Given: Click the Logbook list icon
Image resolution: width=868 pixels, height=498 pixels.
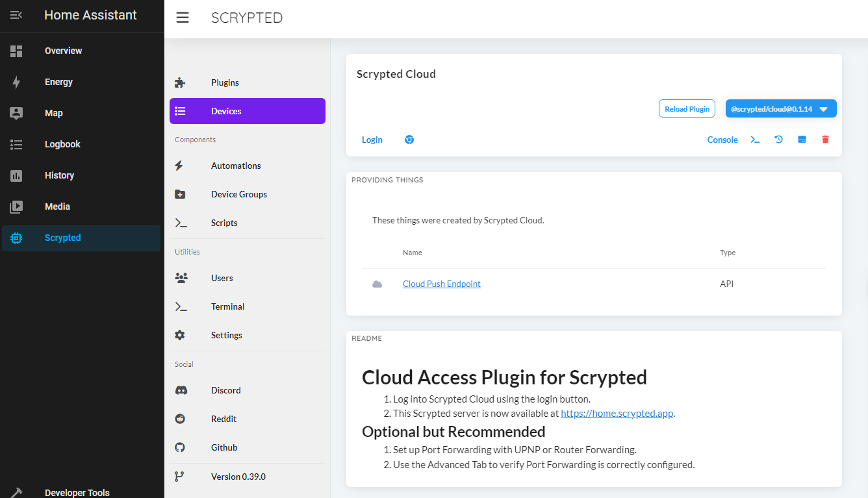Looking at the screenshot, I should point(16,144).
